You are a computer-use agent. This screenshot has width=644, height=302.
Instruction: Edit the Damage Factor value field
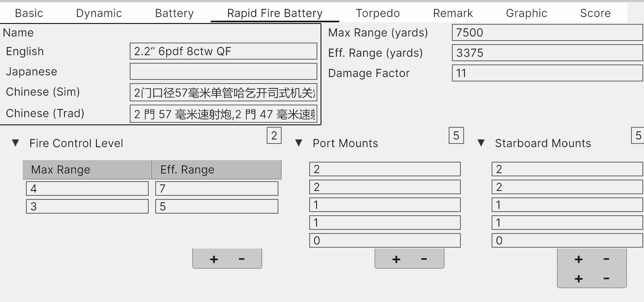(547, 73)
